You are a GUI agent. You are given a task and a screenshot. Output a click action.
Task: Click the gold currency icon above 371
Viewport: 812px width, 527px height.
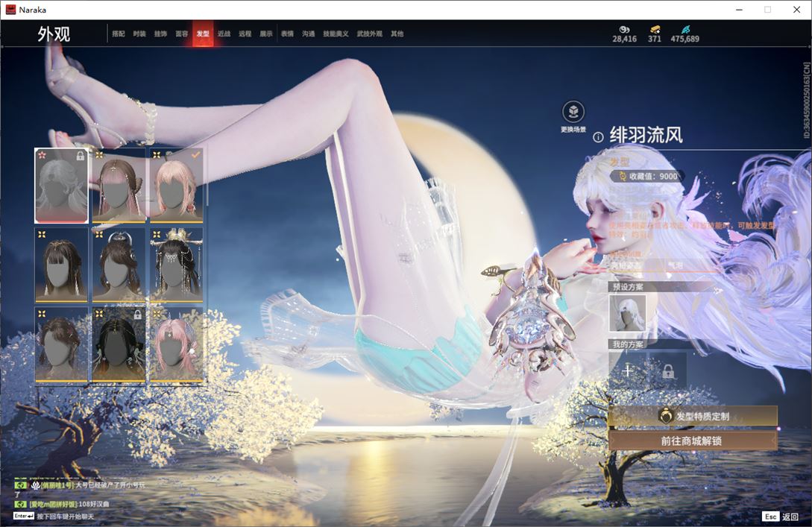click(x=655, y=30)
